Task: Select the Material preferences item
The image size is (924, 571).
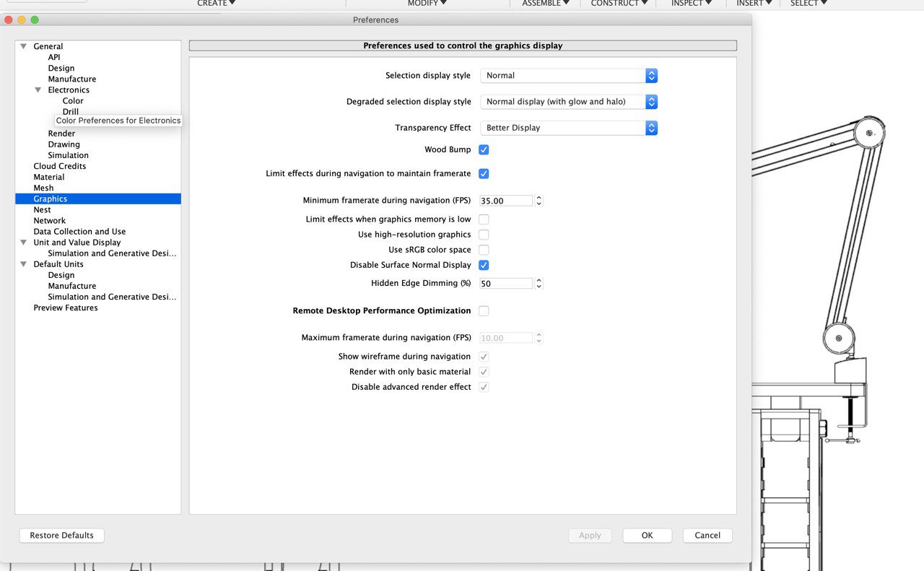Action: click(49, 177)
